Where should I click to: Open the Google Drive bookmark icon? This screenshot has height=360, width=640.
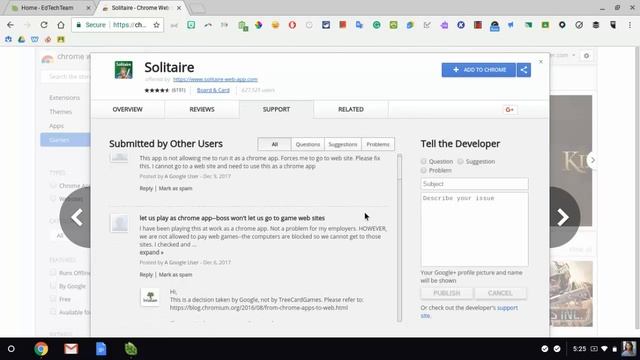click(21, 39)
